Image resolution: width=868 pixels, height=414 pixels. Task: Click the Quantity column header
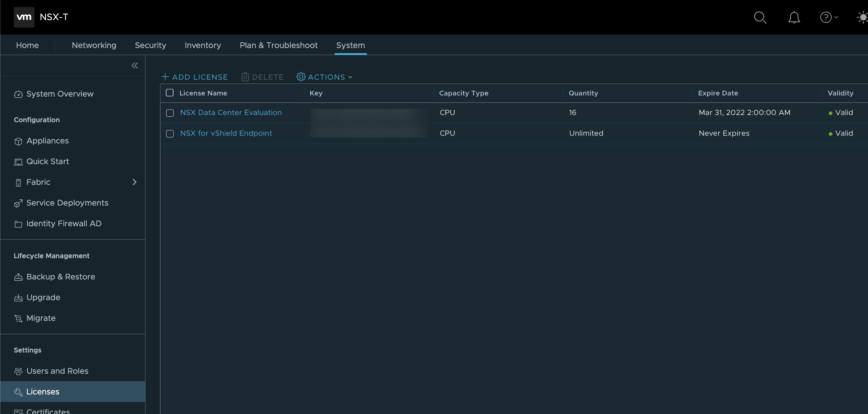583,93
